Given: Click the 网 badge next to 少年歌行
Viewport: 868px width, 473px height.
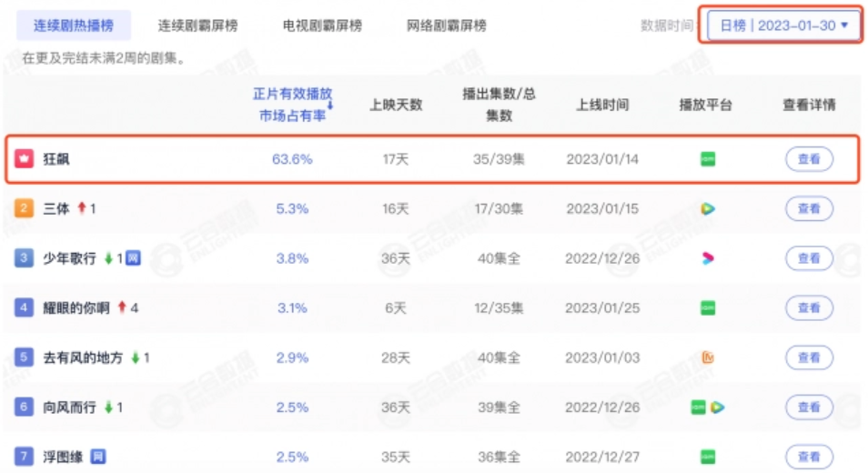Looking at the screenshot, I should [x=133, y=258].
